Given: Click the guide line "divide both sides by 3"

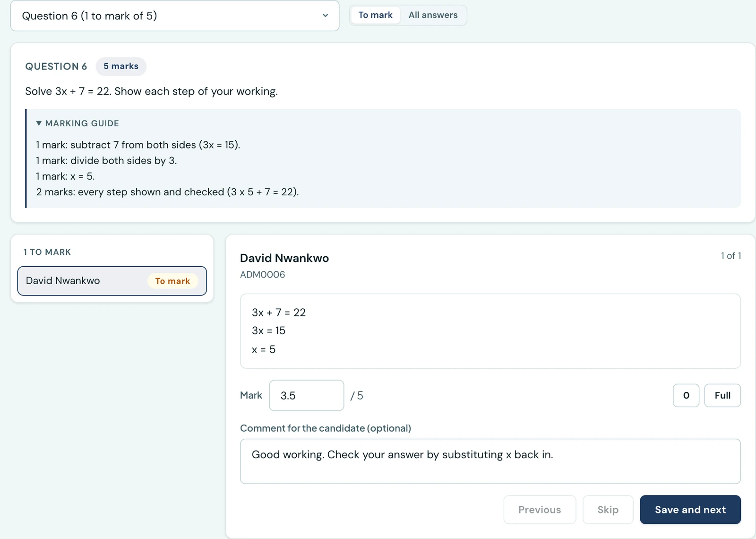Looking at the screenshot, I should 106,161.
